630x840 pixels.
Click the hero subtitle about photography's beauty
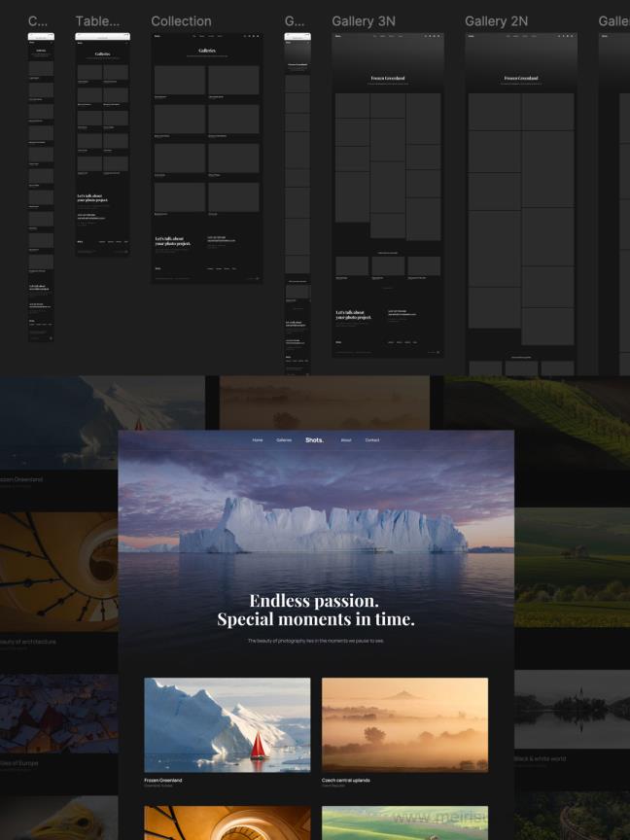click(315, 642)
